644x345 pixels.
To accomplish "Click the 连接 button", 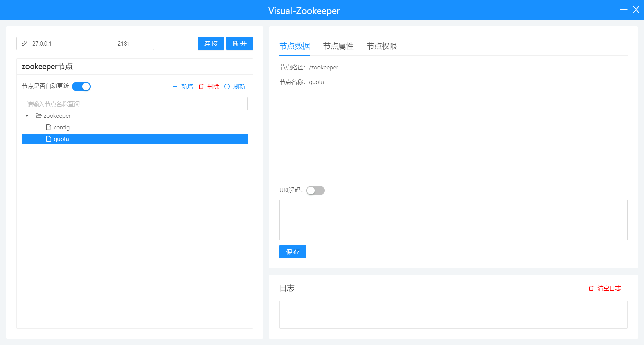I will tap(211, 43).
